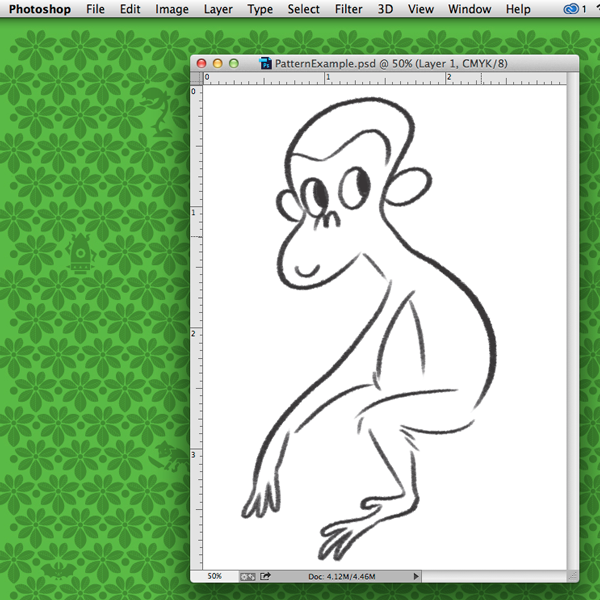
Task: Close the PatternExample.psd window
Action: (x=201, y=64)
